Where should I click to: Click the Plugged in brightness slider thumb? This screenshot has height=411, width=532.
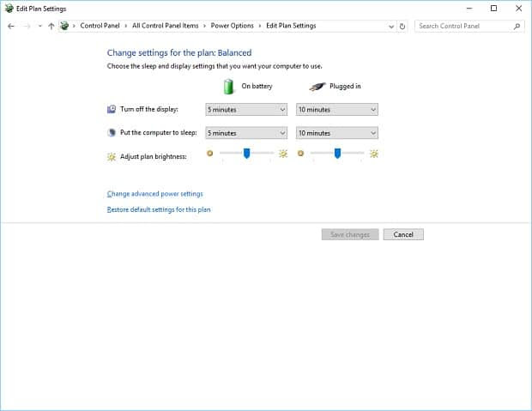click(337, 154)
